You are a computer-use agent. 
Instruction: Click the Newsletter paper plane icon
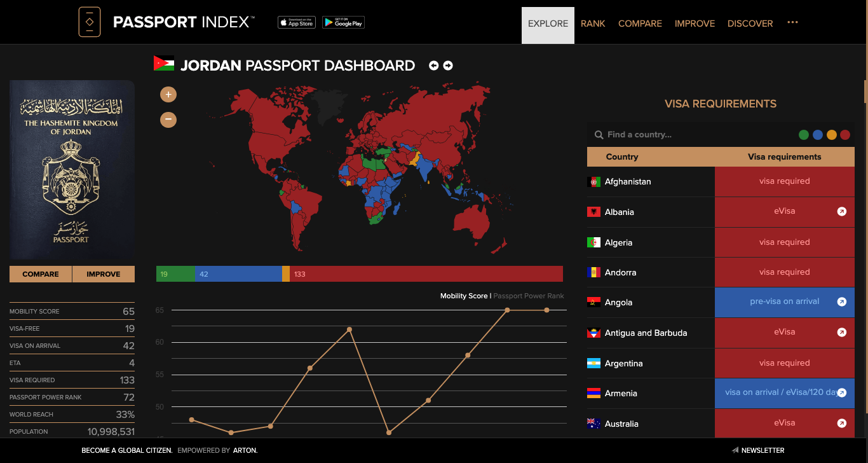(735, 450)
